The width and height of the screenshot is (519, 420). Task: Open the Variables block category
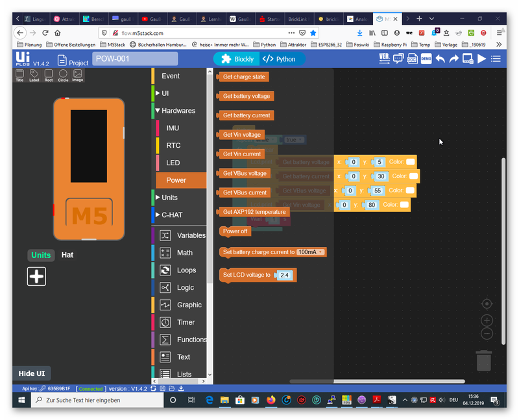[x=191, y=235]
